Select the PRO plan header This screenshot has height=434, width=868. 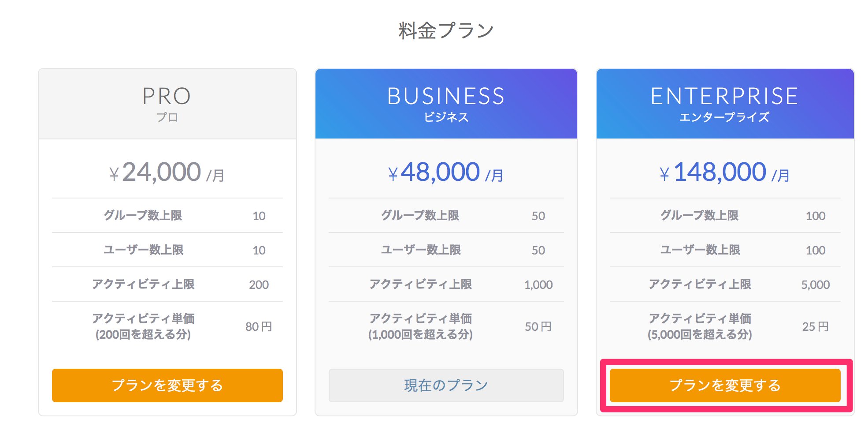pyautogui.click(x=167, y=104)
